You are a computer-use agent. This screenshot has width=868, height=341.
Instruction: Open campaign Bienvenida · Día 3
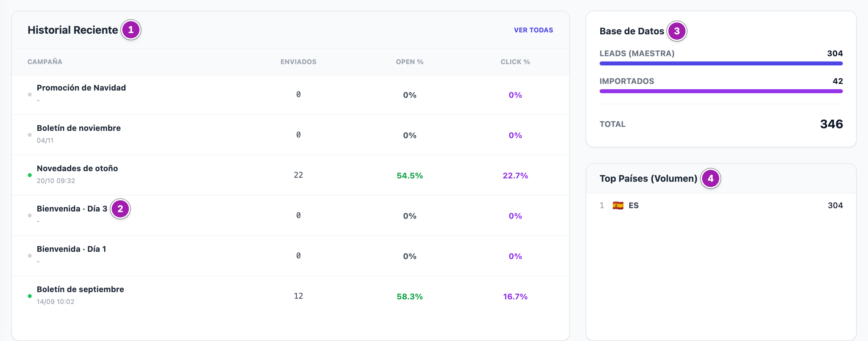[x=72, y=208]
